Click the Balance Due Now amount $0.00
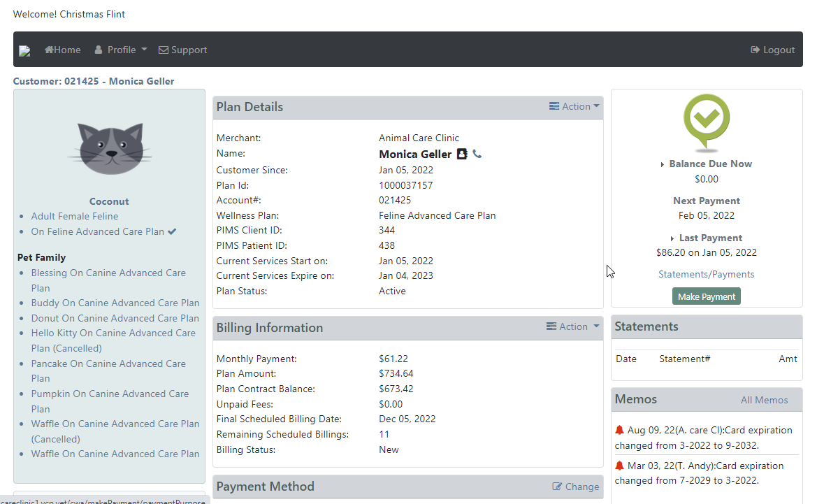The height and width of the screenshot is (504, 817). point(706,179)
